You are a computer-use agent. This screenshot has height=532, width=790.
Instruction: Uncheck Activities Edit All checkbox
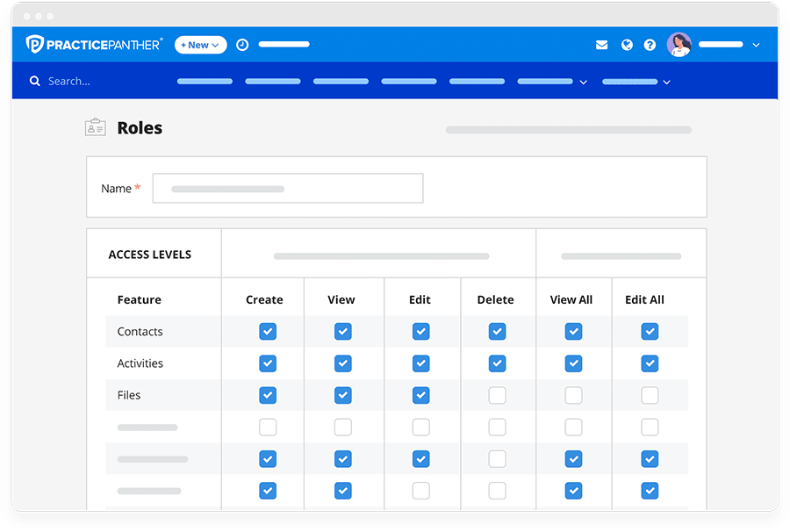[x=650, y=363]
